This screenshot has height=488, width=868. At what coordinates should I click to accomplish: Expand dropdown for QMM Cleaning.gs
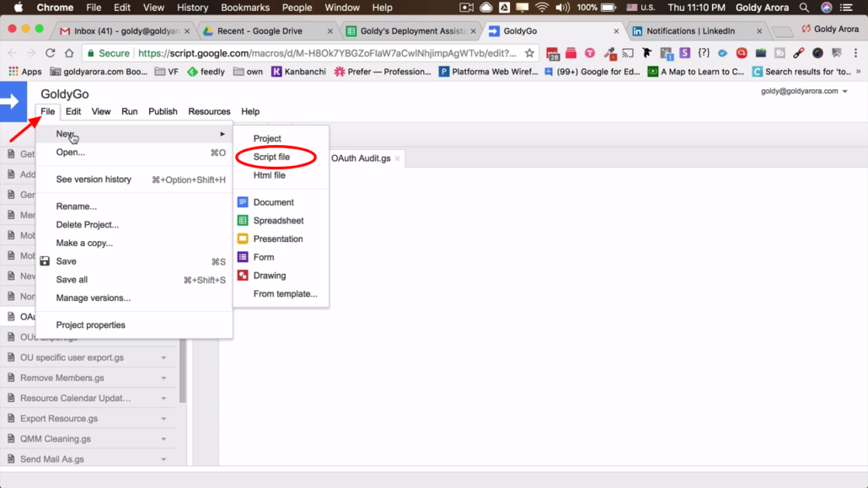pos(163,439)
